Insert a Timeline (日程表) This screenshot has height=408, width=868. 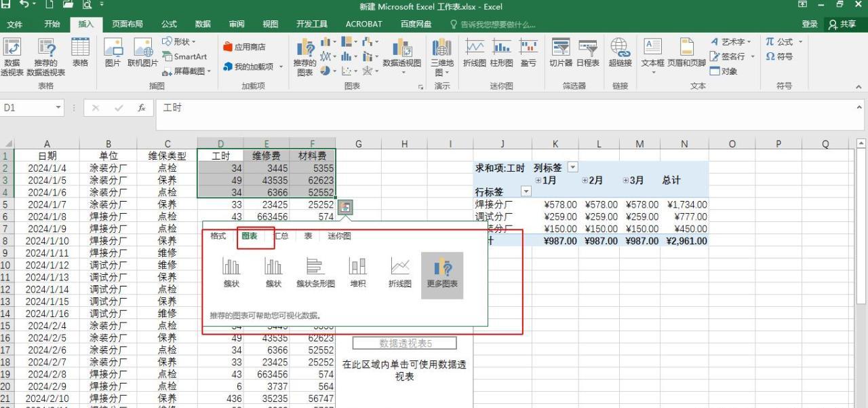(x=588, y=53)
